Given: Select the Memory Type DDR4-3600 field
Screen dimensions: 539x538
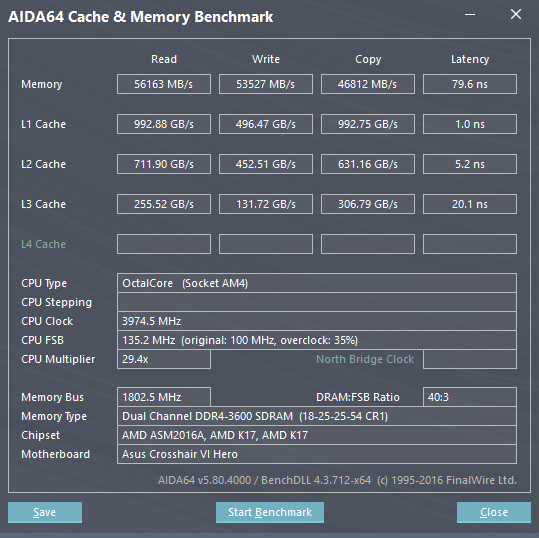Looking at the screenshot, I should pyautogui.click(x=317, y=416).
